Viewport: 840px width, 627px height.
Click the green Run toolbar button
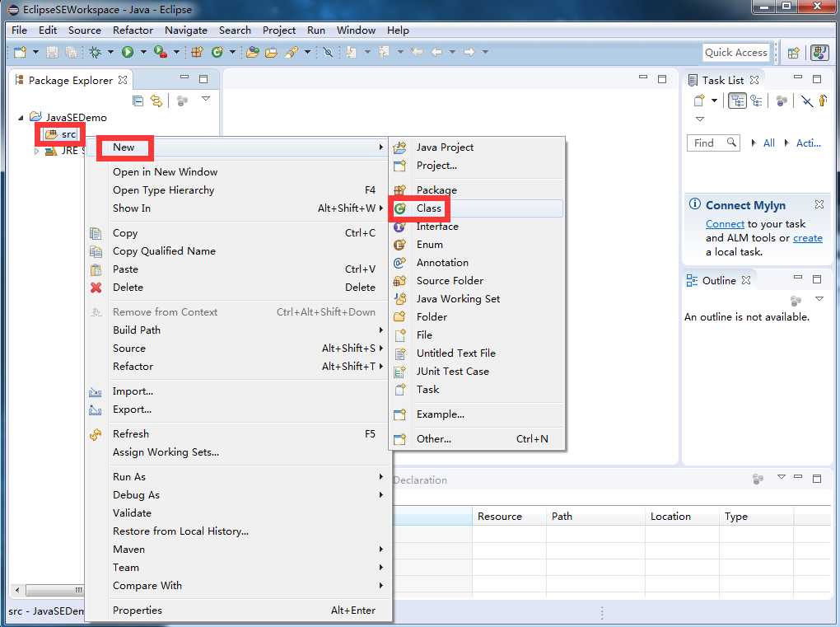[x=128, y=52]
